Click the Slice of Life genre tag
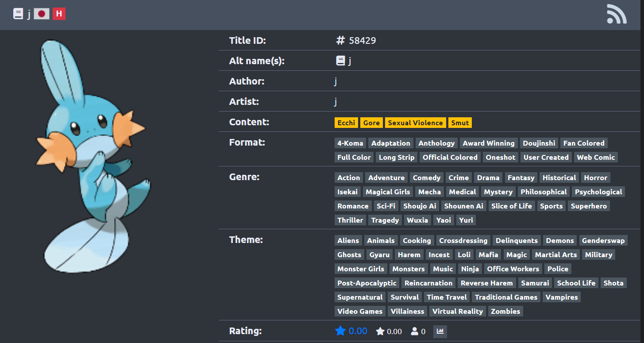 point(511,206)
